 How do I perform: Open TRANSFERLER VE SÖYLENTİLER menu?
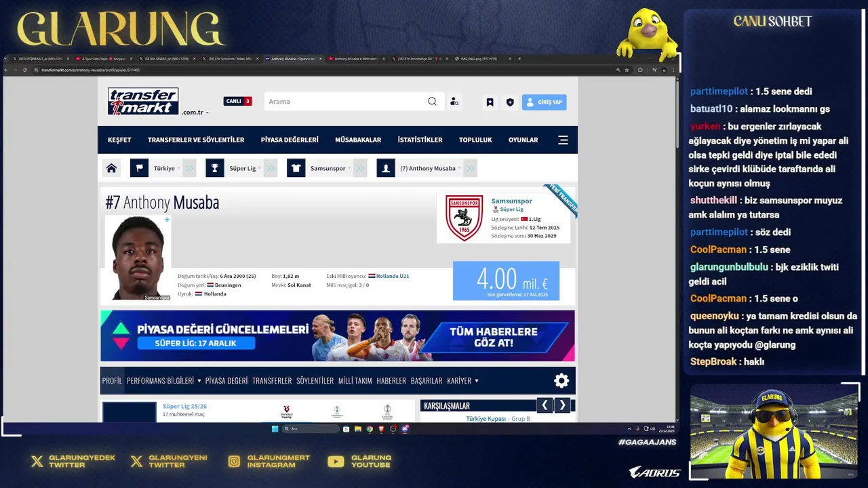pyautogui.click(x=196, y=140)
